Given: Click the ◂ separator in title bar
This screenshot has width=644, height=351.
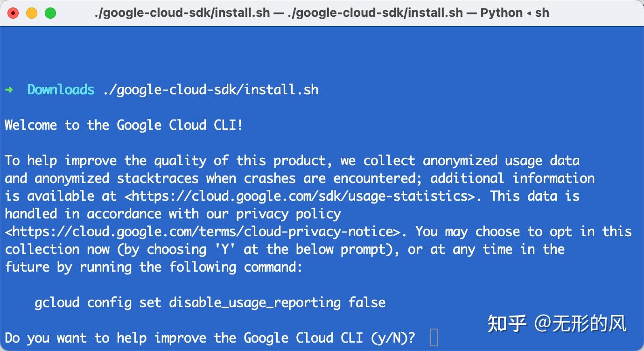Looking at the screenshot, I should click(x=530, y=13).
